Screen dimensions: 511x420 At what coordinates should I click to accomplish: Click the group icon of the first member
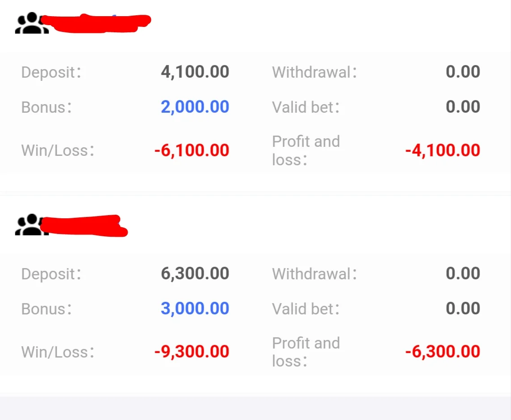31,23
